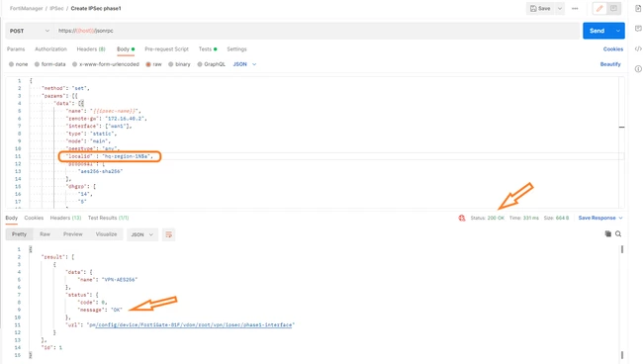Expand the Save Response dropdown arrow
Viewport: 643px width, 364px height.
pyautogui.click(x=621, y=218)
